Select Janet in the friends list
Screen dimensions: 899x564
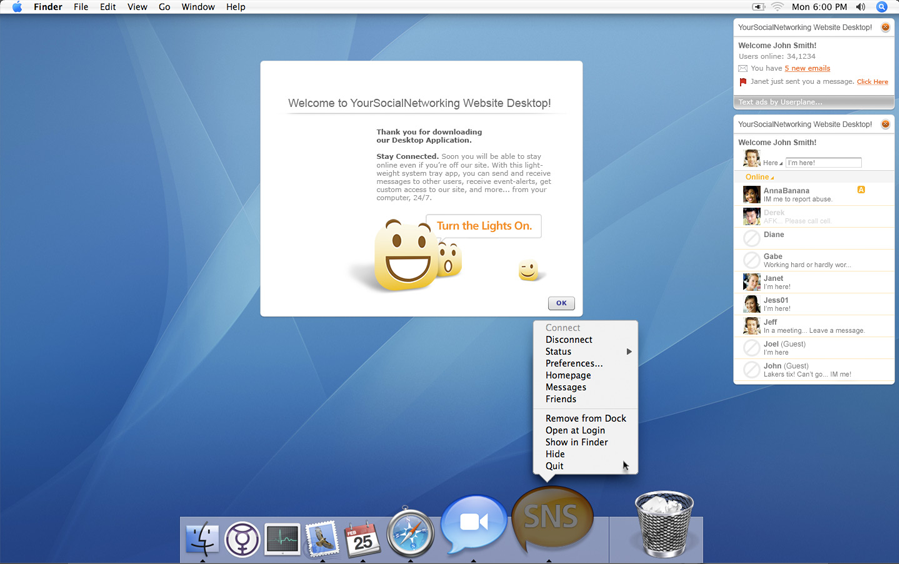click(773, 282)
